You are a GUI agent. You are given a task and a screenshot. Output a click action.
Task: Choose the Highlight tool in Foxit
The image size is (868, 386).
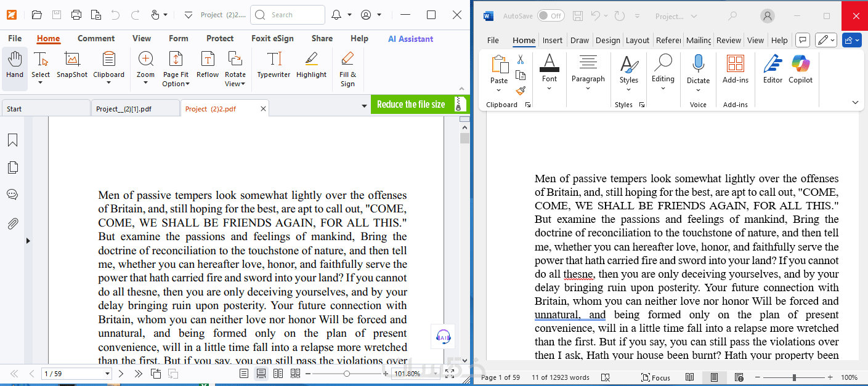[311, 65]
